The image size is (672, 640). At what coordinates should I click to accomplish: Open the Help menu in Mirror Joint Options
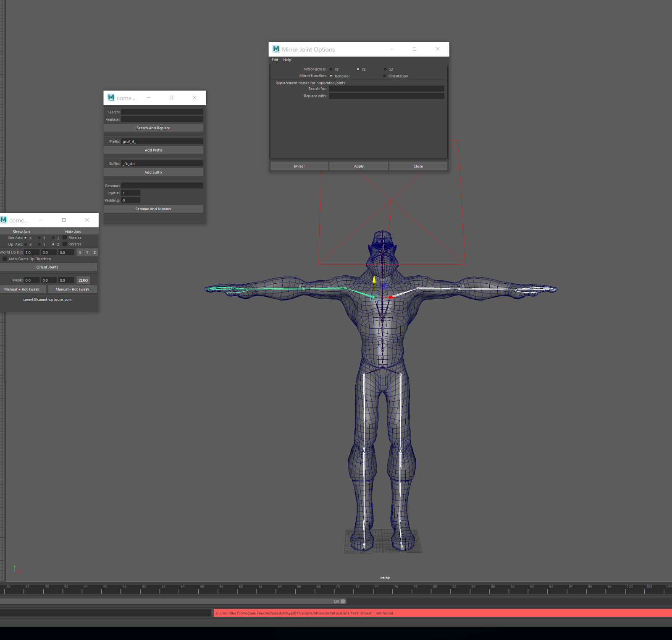pyautogui.click(x=287, y=60)
